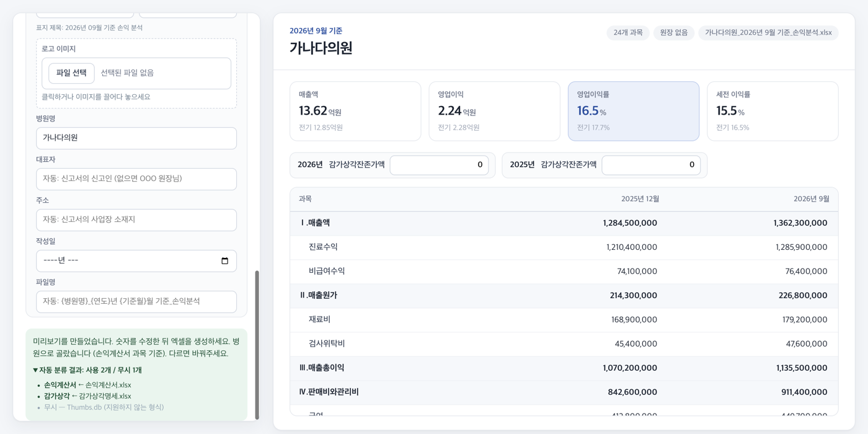Click the 선택된 파일 없음 text
Viewport: 868px width, 434px height.
point(127,73)
